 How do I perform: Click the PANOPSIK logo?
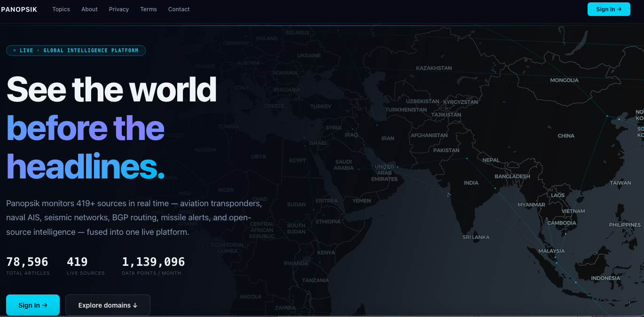[19, 9]
